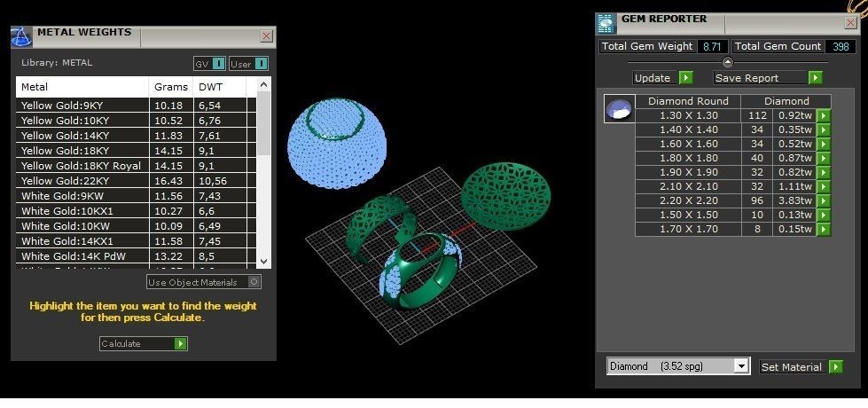Click the Metal column header
This screenshot has height=408, width=868.
[x=82, y=87]
